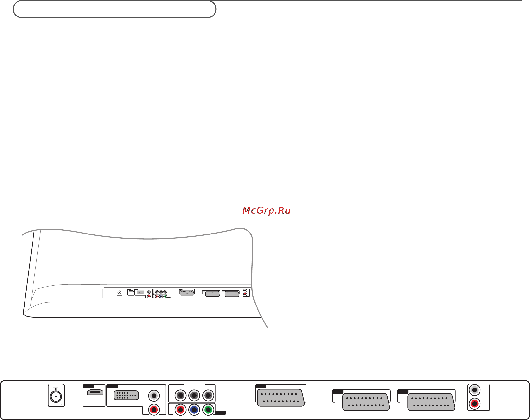530x420 pixels.
Task: Click red audio jack below DVI's white jack
Action: click(154, 409)
